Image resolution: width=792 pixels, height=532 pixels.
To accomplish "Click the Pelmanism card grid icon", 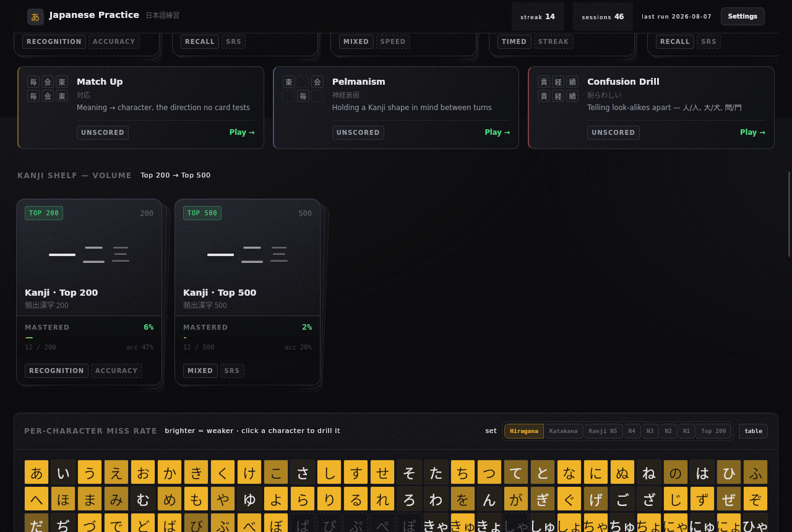I will (x=303, y=89).
